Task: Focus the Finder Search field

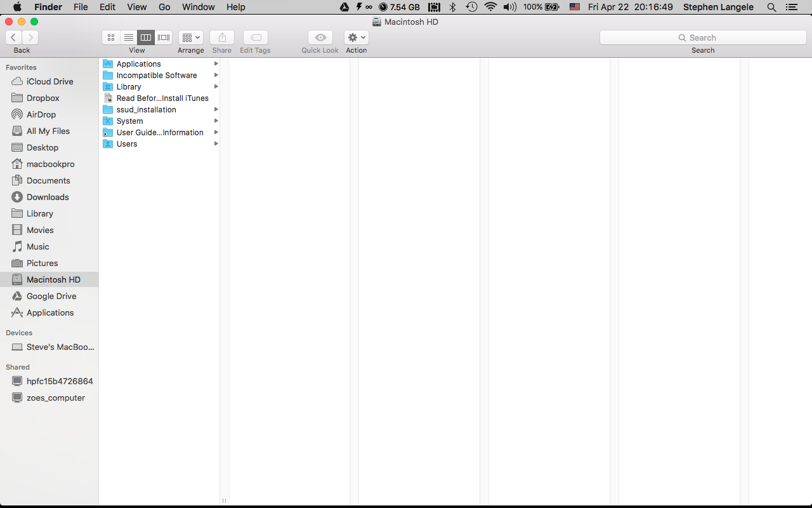Action: [703, 37]
